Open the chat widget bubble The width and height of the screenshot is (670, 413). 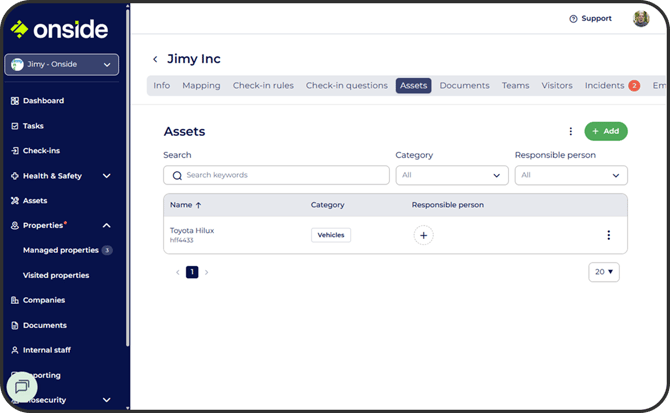point(22,387)
